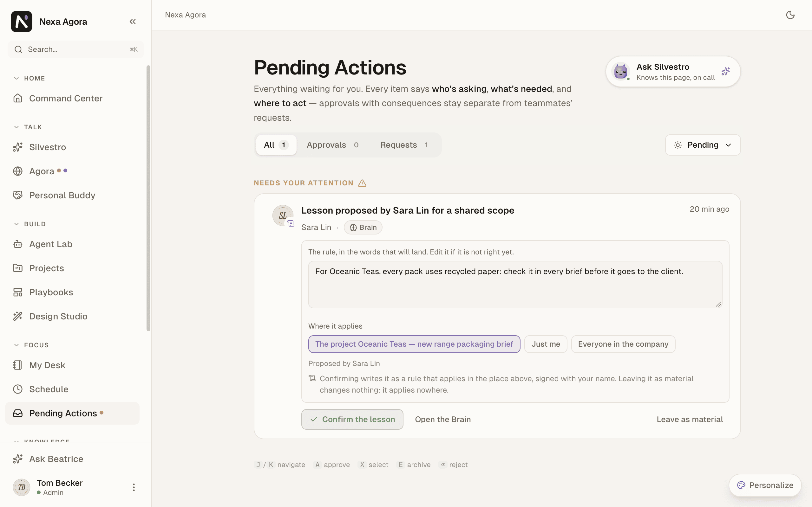
Task: Open Tom Becker's three-dot menu
Action: (134, 487)
